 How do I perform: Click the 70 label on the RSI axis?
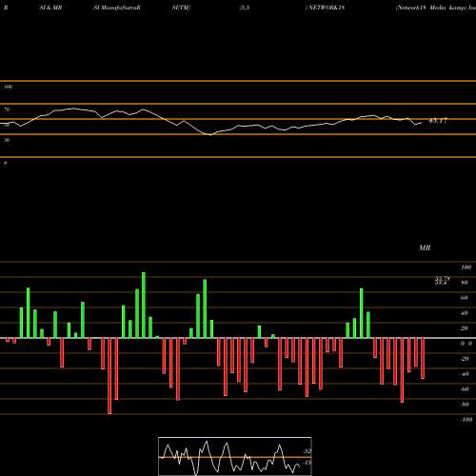click(7, 109)
